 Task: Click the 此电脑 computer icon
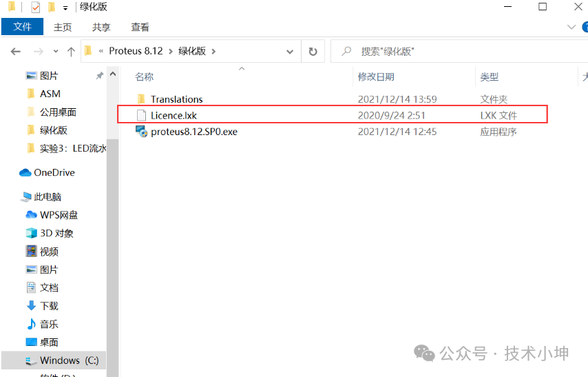tap(26, 196)
